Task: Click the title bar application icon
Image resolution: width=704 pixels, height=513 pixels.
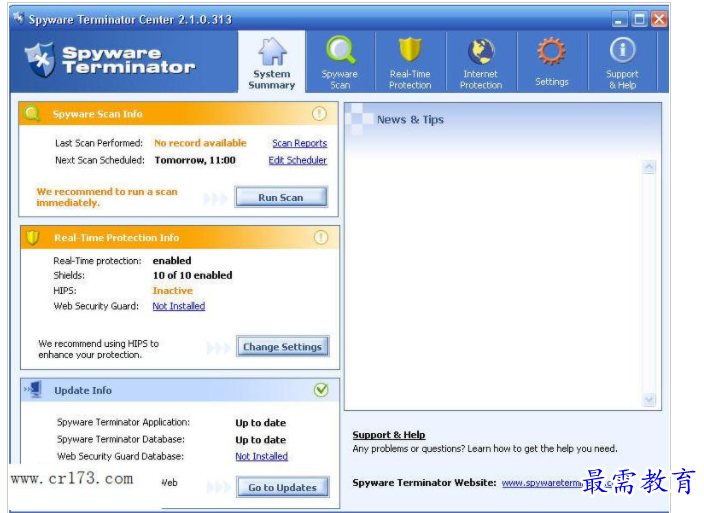Action: click(x=18, y=18)
